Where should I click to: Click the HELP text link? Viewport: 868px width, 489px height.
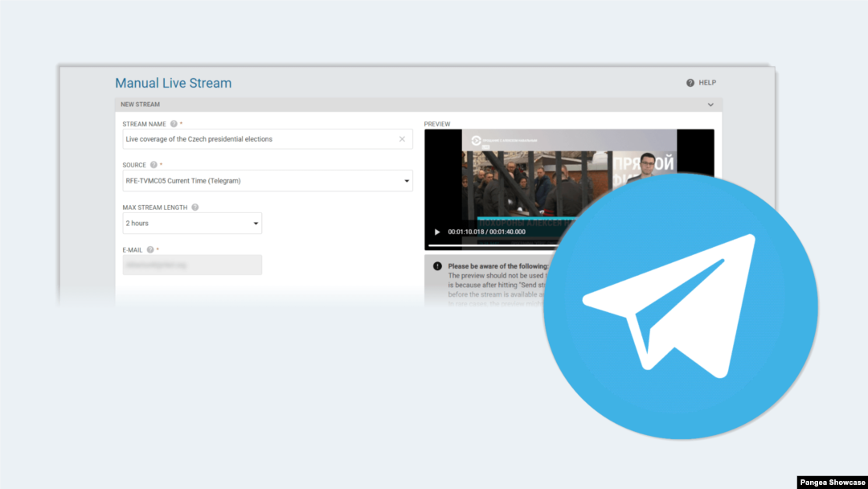click(707, 83)
